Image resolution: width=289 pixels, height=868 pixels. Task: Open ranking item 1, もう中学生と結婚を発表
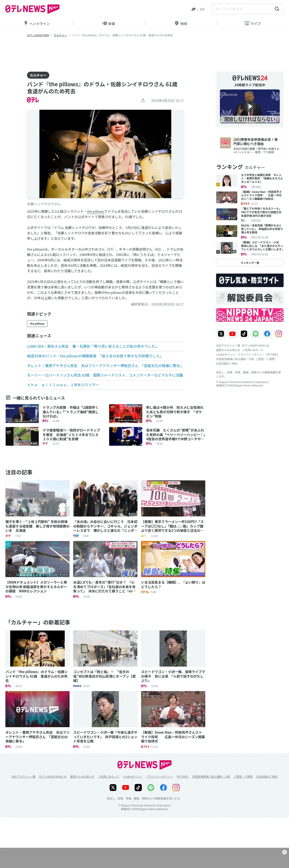click(250, 181)
